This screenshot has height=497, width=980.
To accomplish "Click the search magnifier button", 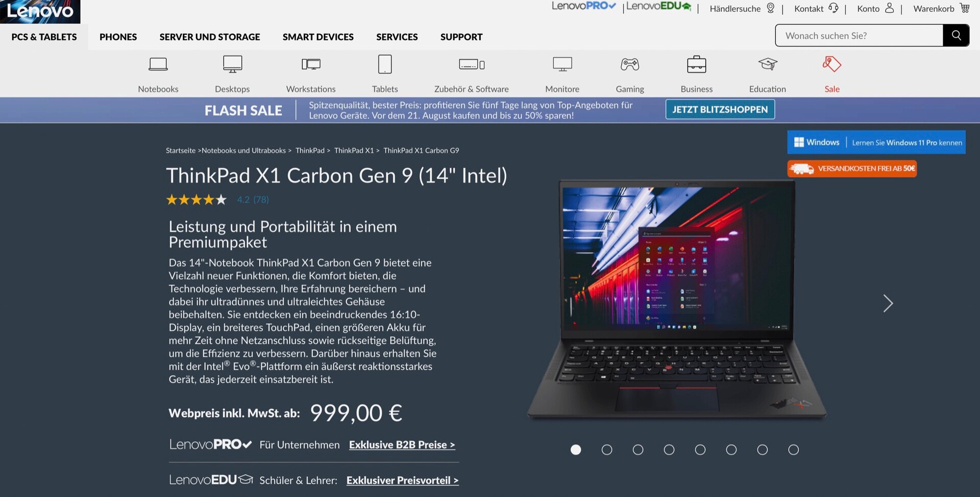I will click(956, 35).
